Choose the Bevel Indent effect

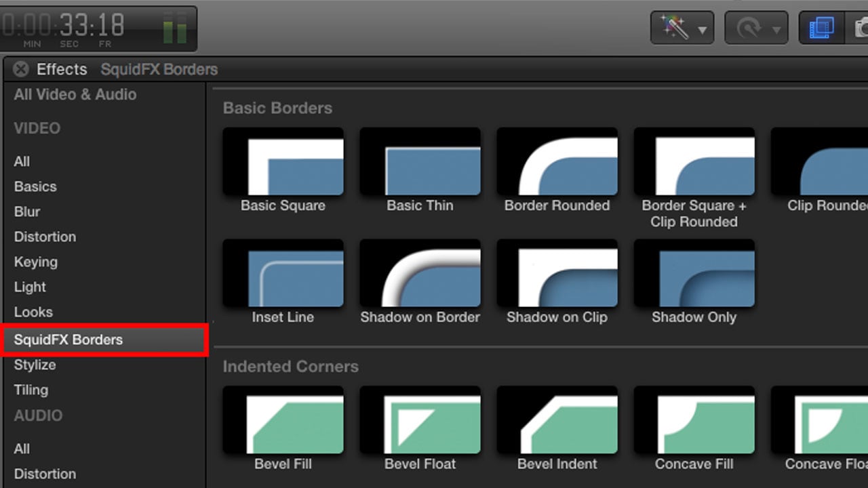(x=557, y=428)
